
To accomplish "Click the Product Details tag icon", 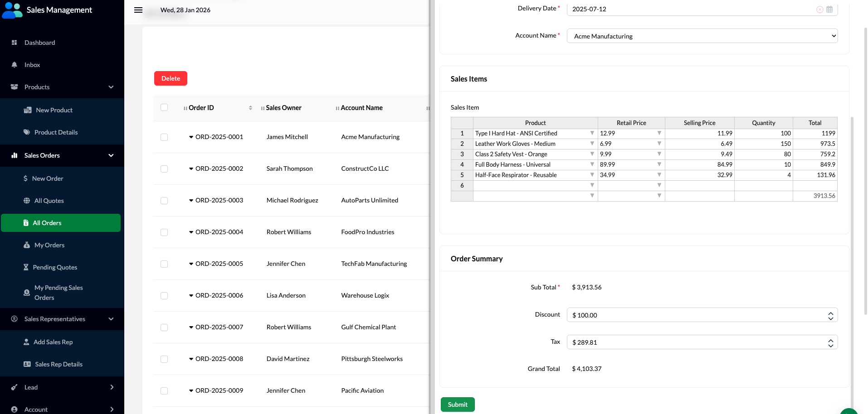I will pyautogui.click(x=27, y=132).
